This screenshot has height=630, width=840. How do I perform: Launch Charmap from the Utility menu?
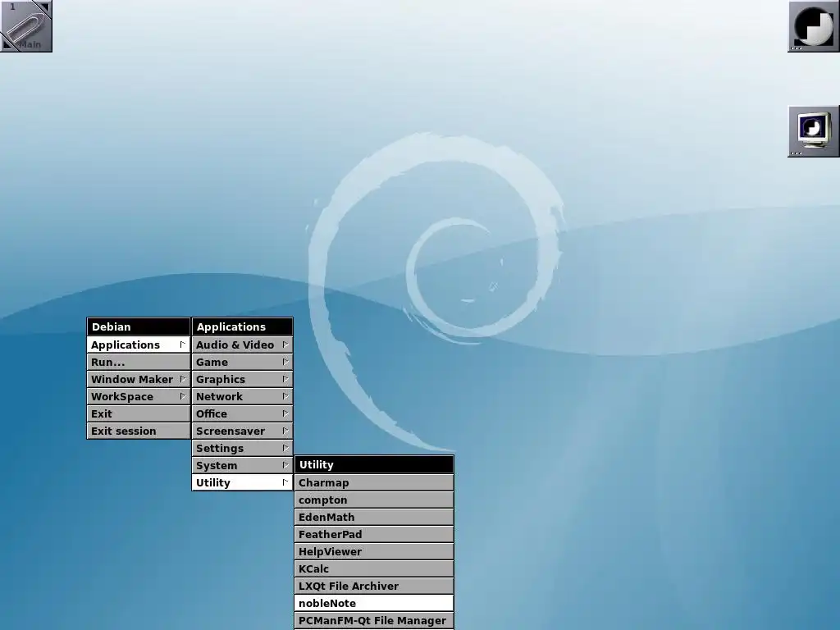click(374, 482)
